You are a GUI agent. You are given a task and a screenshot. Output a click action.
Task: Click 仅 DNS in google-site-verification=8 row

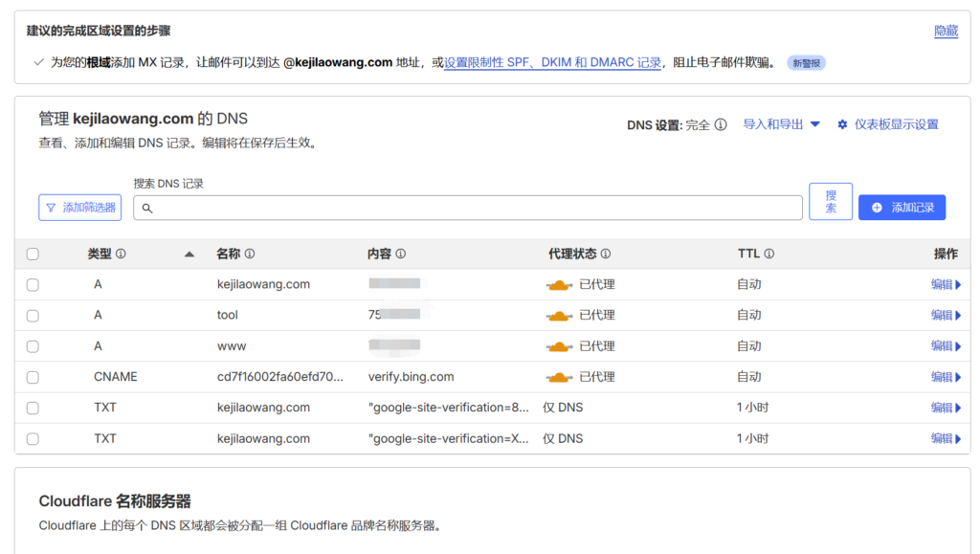(x=563, y=408)
